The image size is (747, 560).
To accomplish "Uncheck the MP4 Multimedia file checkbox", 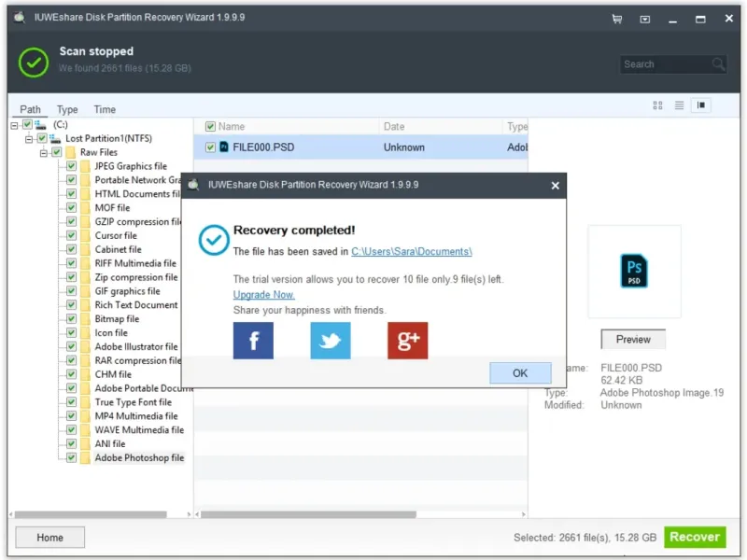I will point(72,415).
